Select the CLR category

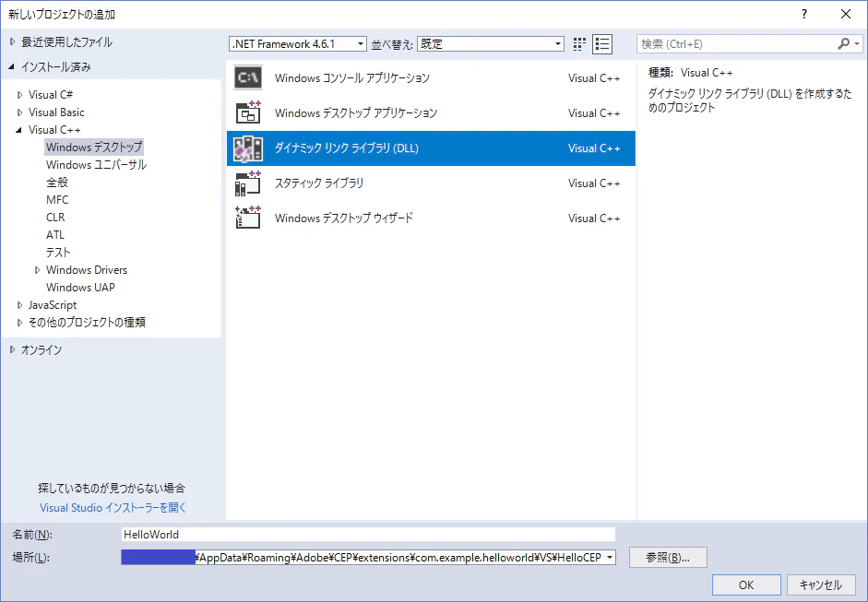click(x=55, y=218)
